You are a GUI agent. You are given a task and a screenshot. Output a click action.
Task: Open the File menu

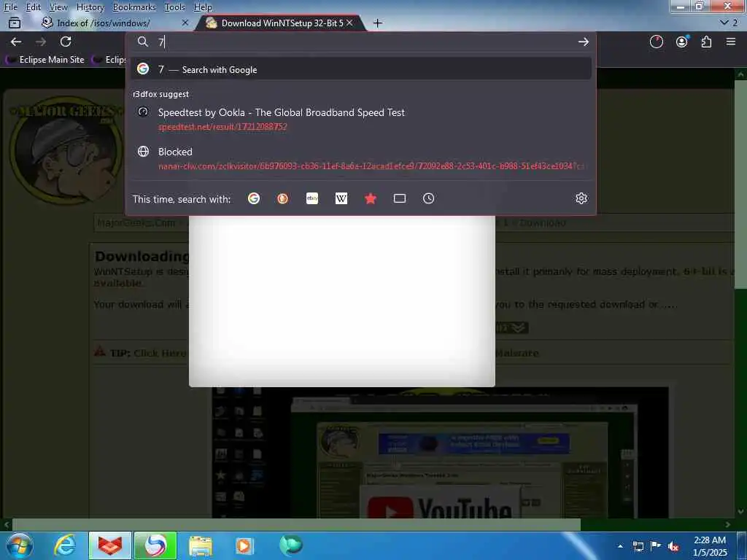10,7
